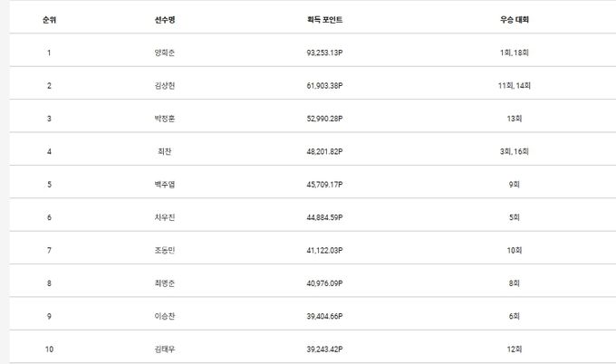This screenshot has height=364, width=616.
Task: Select the player name in rank 3
Action: coord(164,119)
